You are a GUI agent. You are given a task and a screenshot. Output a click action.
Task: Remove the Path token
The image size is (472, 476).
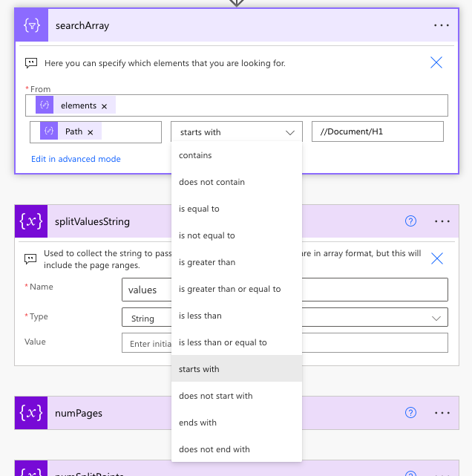pyautogui.click(x=90, y=132)
